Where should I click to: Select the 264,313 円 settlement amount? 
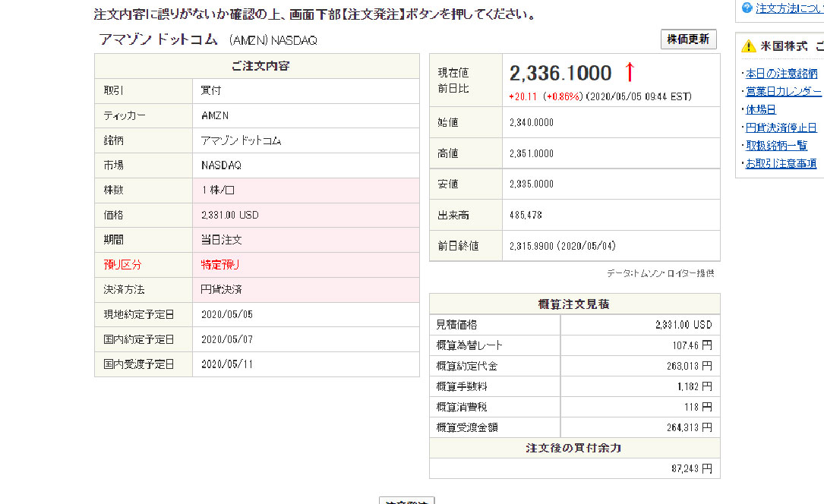tap(690, 427)
